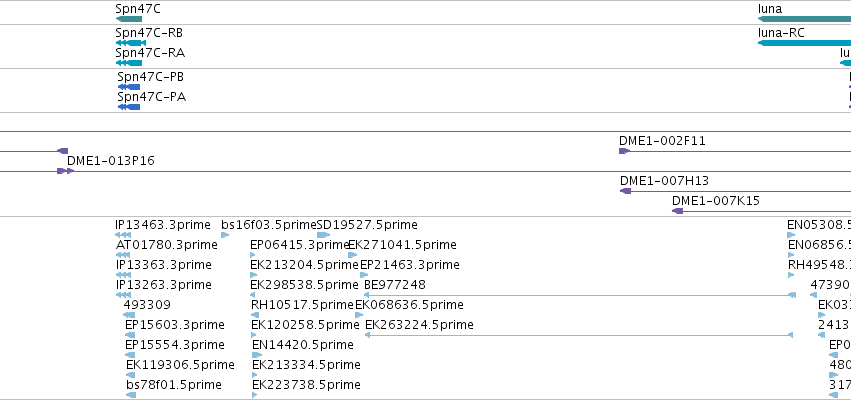Select the Spn47C gene arrow glyph
This screenshot has width=851, height=400.
point(129,19)
